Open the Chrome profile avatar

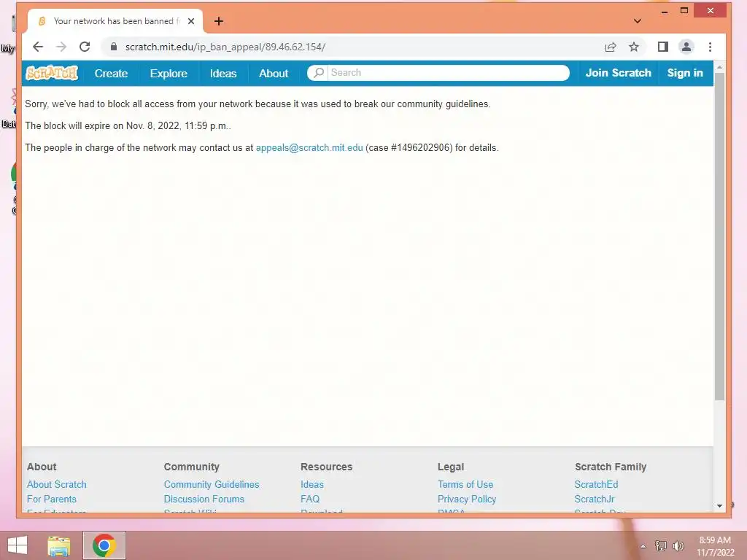click(x=686, y=47)
